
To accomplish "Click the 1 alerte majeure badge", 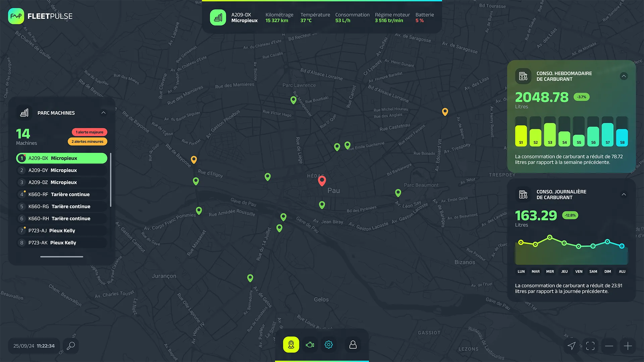I will tap(89, 132).
